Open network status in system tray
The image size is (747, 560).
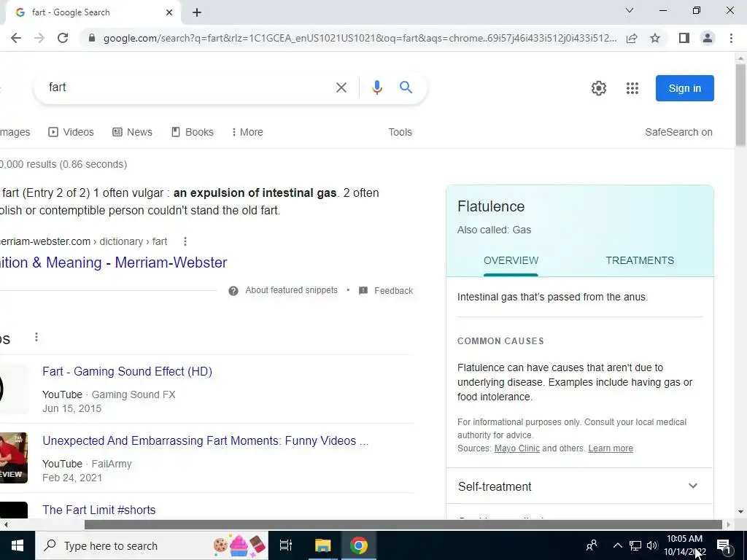coord(635,545)
